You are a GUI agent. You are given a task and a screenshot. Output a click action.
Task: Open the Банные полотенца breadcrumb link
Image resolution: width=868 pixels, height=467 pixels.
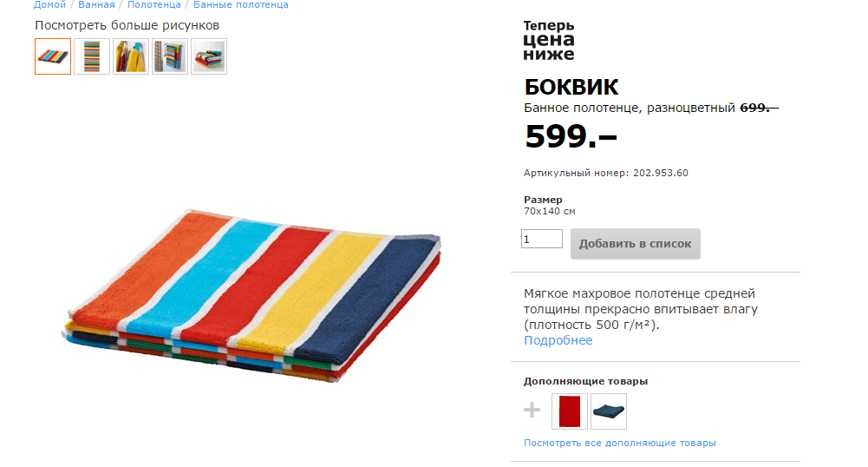coord(241,4)
